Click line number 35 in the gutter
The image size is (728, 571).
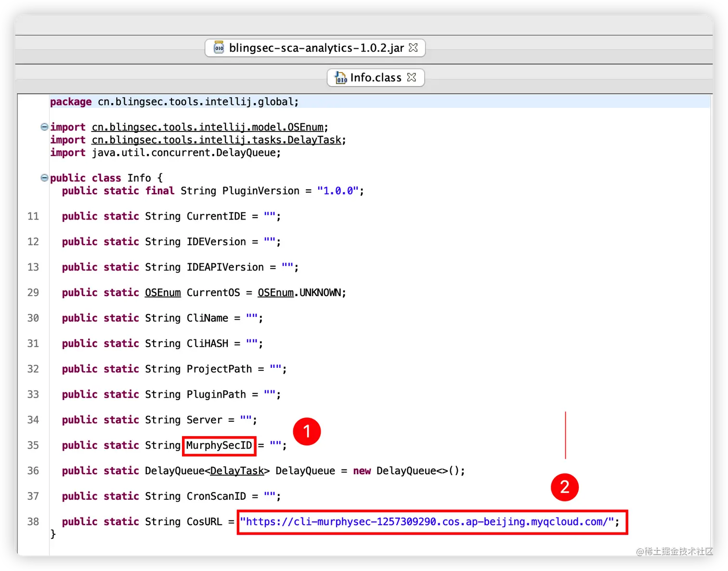(33, 445)
